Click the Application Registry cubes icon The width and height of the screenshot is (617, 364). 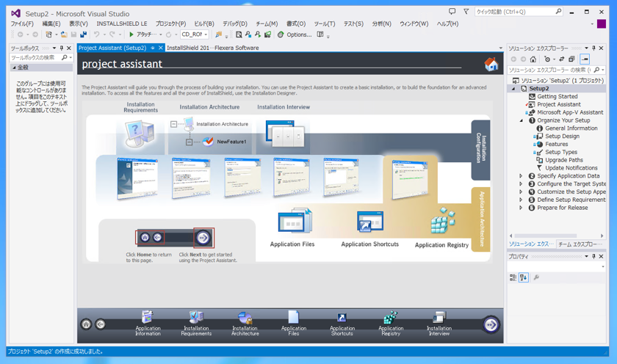tap(443, 220)
